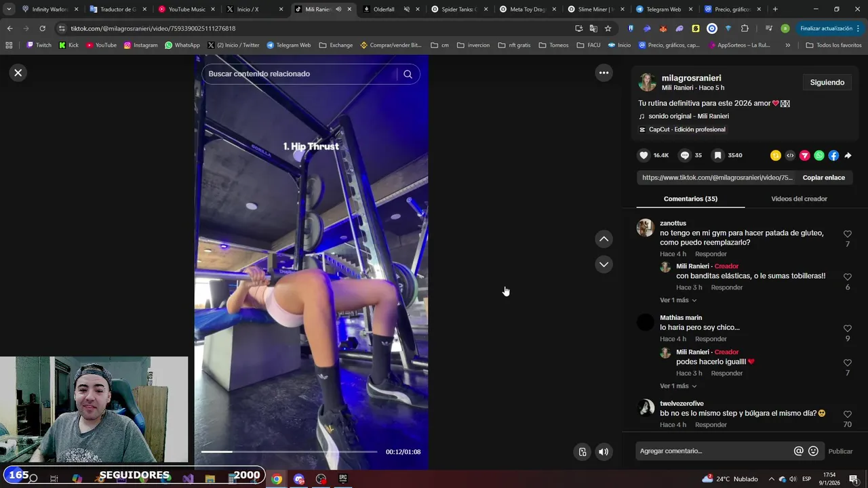The image size is (868, 488).
Task: Open CapCut Edición profesional link
Action: 687,129
